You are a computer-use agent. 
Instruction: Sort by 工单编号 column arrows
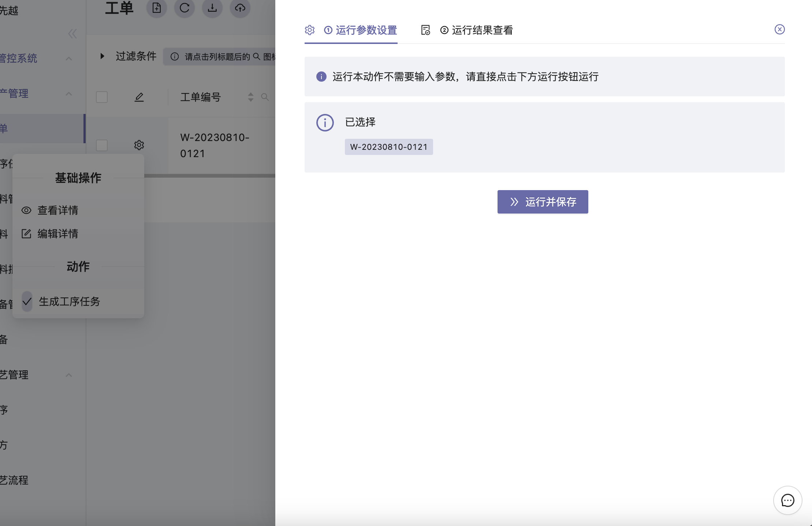coord(251,97)
